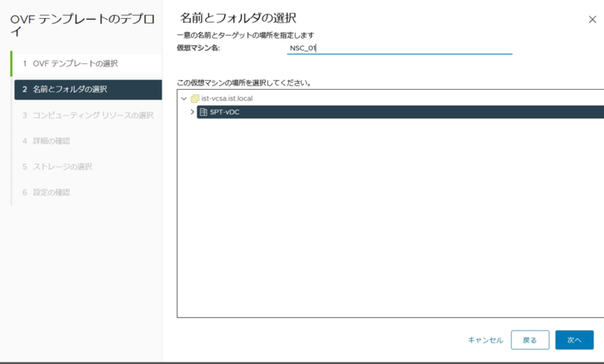Select step 6 設定の確認
The width and height of the screenshot is (604, 364).
tap(88, 193)
